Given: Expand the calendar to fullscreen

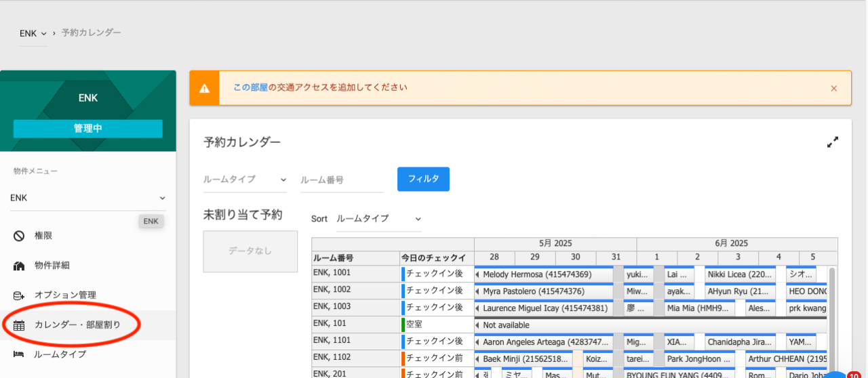Looking at the screenshot, I should (833, 142).
